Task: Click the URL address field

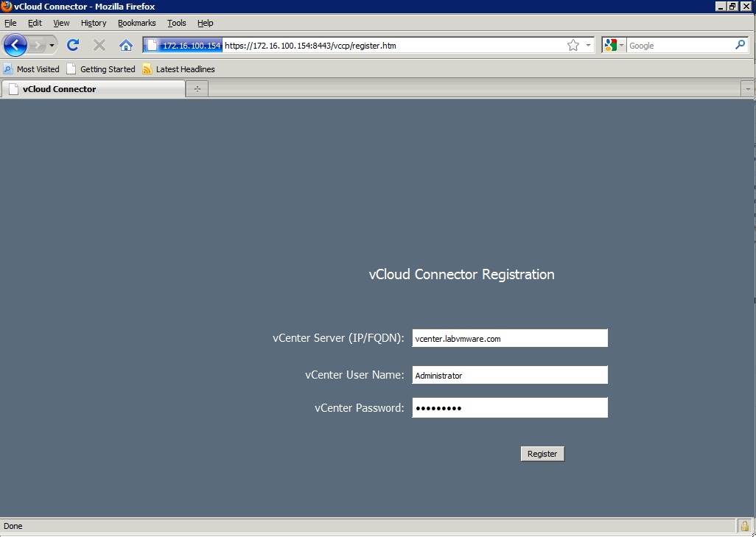Action: pos(393,46)
